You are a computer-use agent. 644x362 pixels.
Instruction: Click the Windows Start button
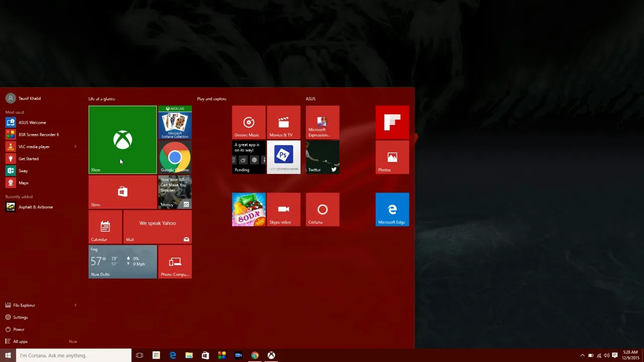8,355
